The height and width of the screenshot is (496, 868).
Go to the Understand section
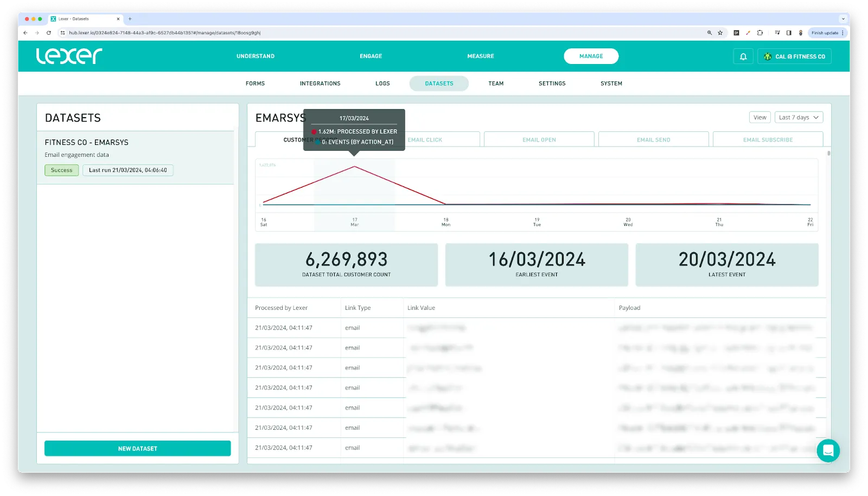click(256, 56)
